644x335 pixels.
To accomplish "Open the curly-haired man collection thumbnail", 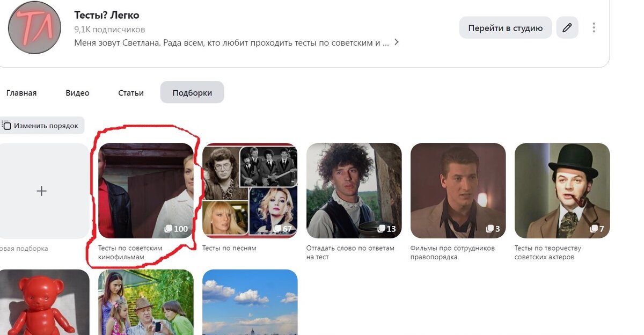I will click(354, 191).
